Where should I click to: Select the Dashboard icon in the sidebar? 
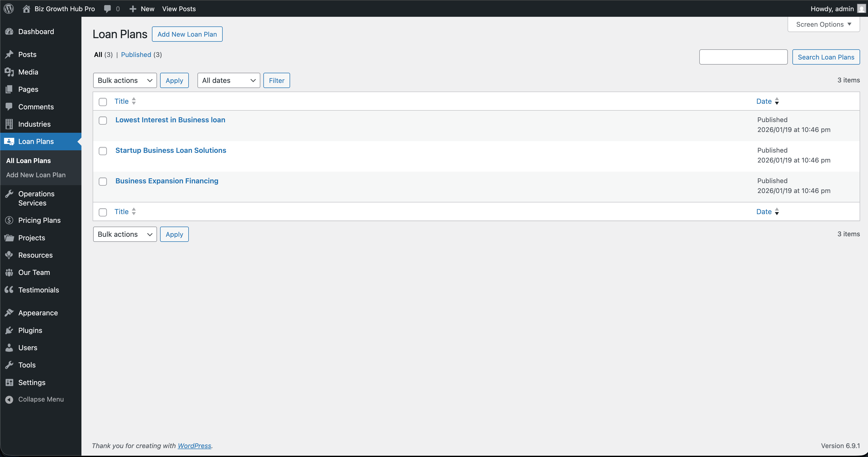pyautogui.click(x=9, y=31)
